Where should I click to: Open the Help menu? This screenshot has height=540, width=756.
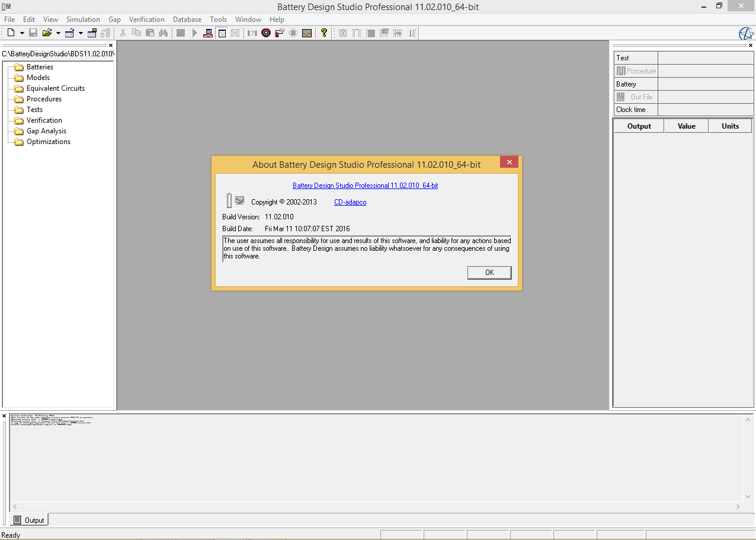pos(277,20)
